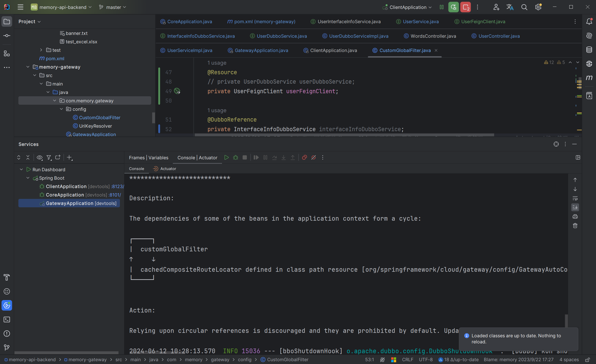Expand all services with the arrows icon
The width and height of the screenshot is (596, 364).
point(19,157)
